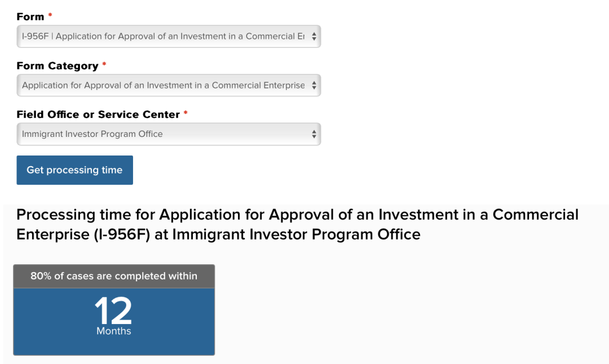This screenshot has height=364, width=609.
Task: Open the Form dropdown showing I-956F
Action: coord(169,37)
